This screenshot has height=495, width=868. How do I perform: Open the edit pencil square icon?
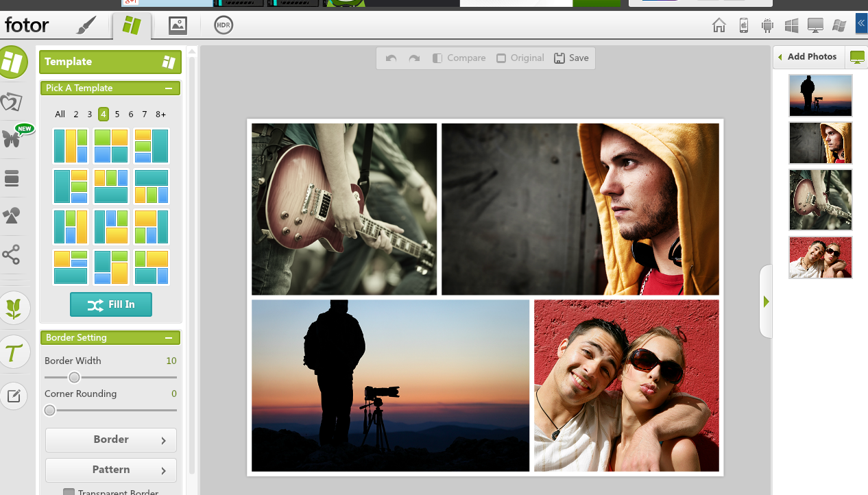tap(14, 396)
